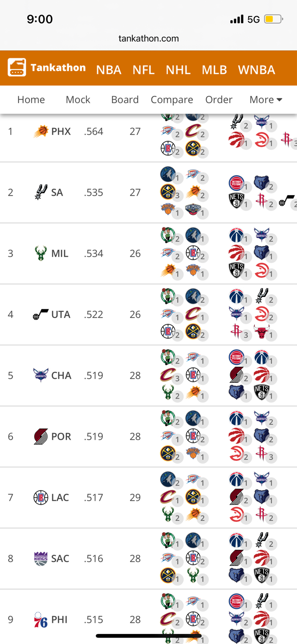Expand the More dropdown menu
297x644 pixels.
[x=265, y=100]
